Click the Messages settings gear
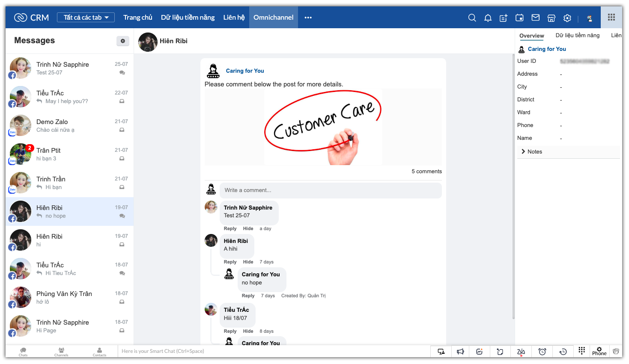 (123, 41)
